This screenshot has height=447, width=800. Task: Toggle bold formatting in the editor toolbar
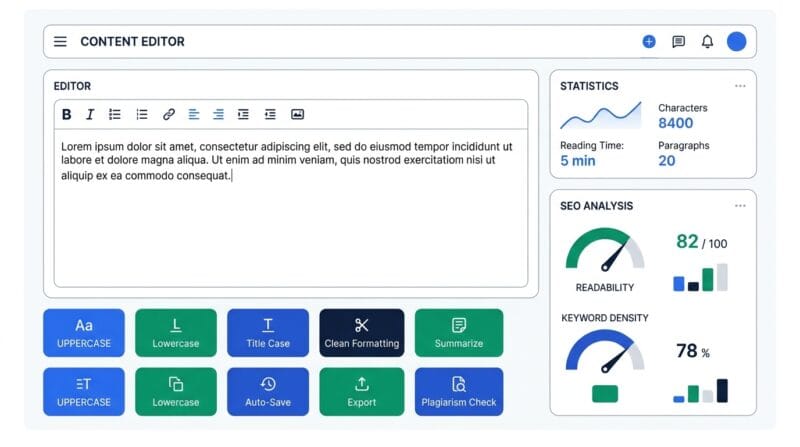coord(66,114)
